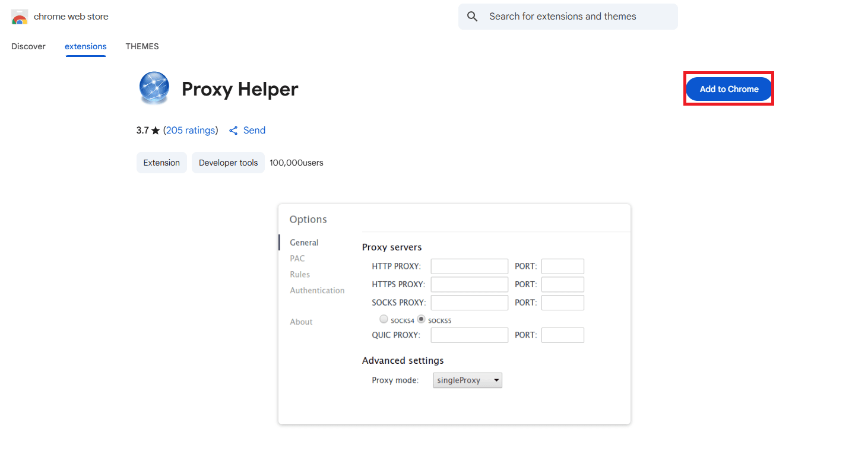Click the Proxy Helper extension icon
The width and height of the screenshot is (868, 470).
click(154, 88)
